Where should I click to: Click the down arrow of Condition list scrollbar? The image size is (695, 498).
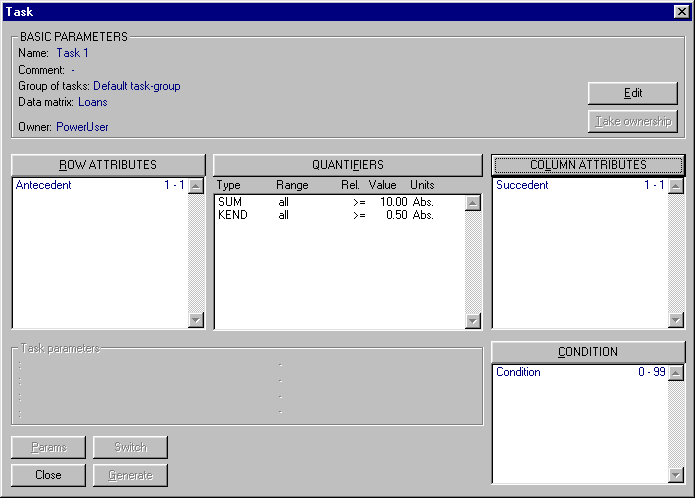675,475
